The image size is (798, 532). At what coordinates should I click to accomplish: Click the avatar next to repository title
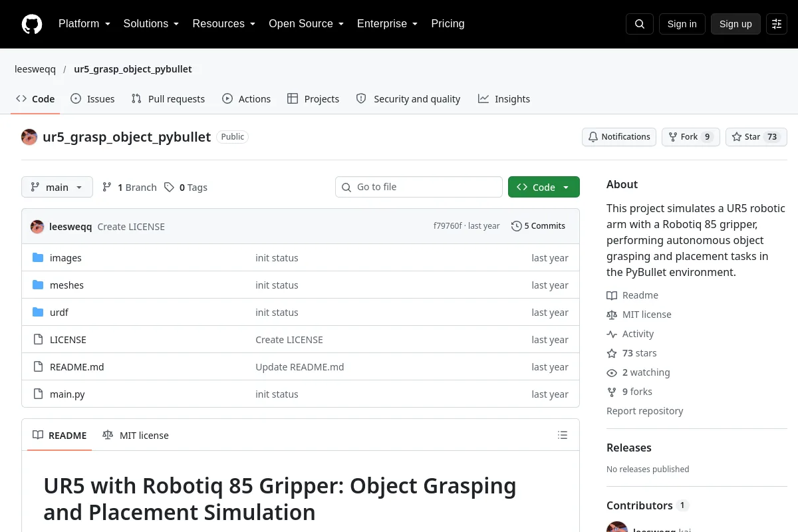click(x=29, y=137)
